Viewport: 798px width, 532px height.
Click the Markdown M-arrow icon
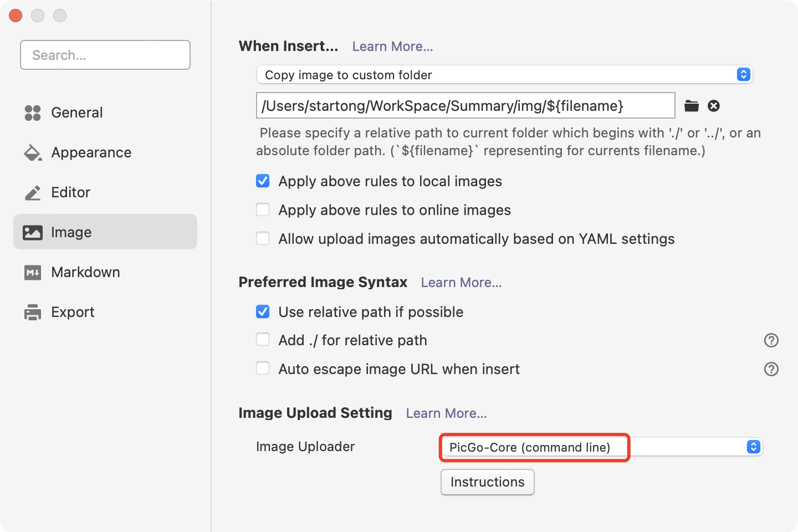coord(33,272)
